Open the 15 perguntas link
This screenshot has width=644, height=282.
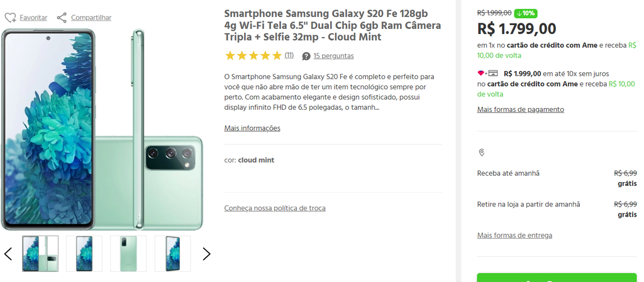coord(333,56)
